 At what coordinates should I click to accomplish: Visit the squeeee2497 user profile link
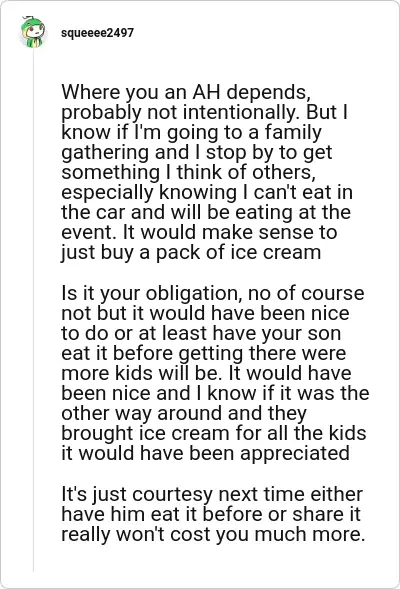[x=97, y=33]
